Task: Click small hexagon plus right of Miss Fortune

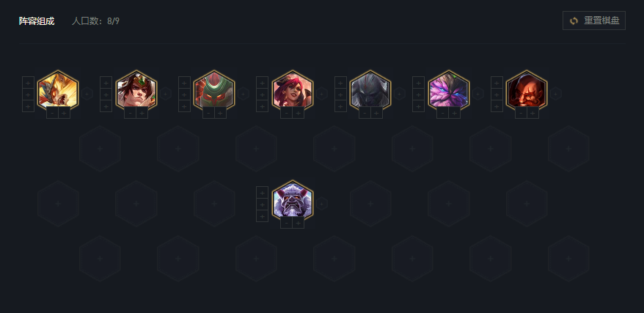Action: 321,94
